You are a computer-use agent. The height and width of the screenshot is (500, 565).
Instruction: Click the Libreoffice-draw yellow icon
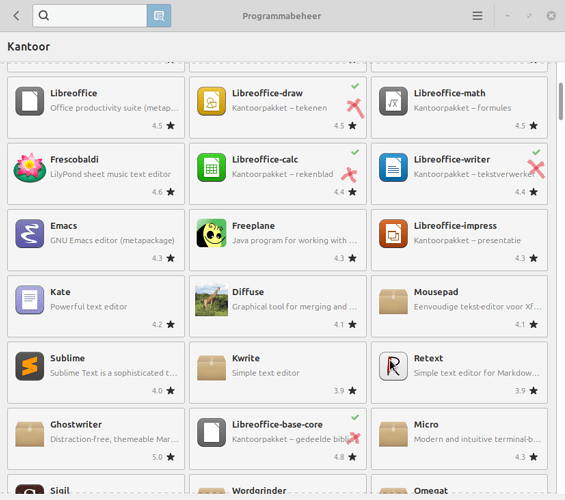coord(212,101)
